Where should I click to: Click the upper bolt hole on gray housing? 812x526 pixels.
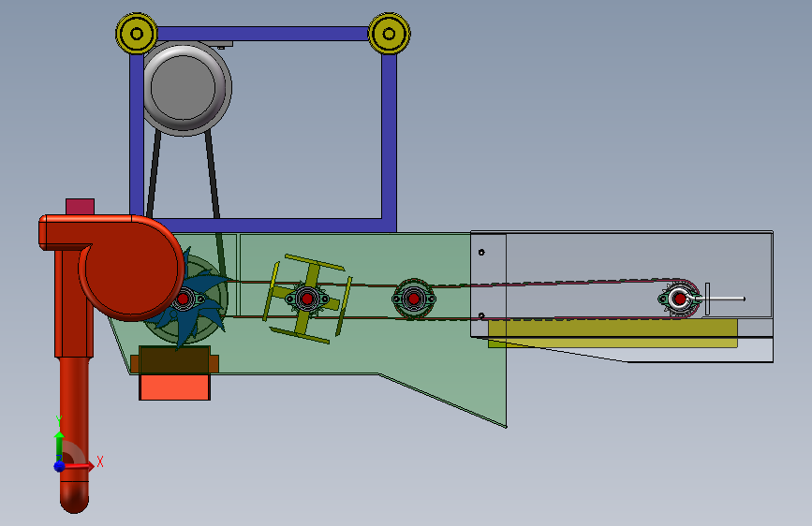pyautogui.click(x=481, y=252)
